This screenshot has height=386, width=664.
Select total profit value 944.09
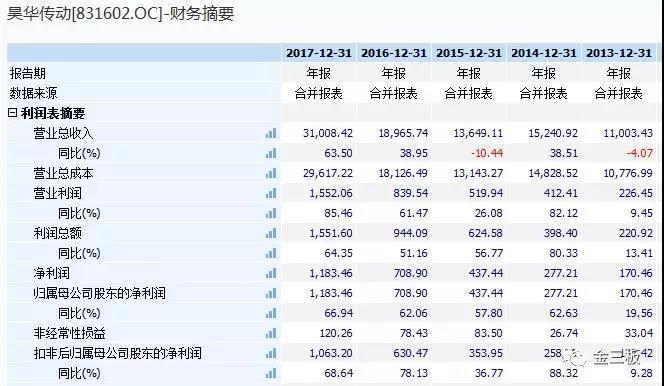click(410, 233)
